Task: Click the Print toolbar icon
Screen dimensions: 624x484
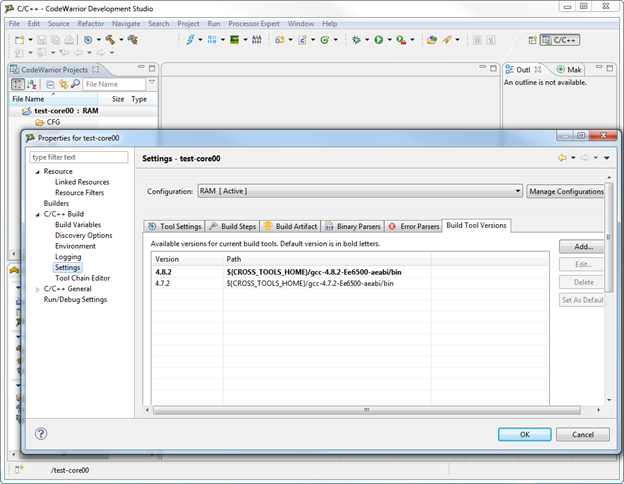Action: coord(69,40)
